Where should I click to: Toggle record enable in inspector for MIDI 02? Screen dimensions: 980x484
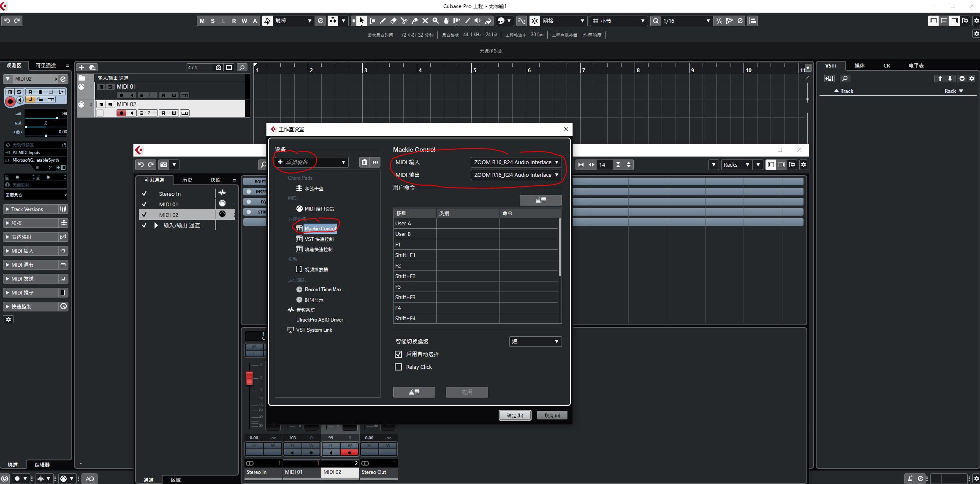[x=10, y=101]
